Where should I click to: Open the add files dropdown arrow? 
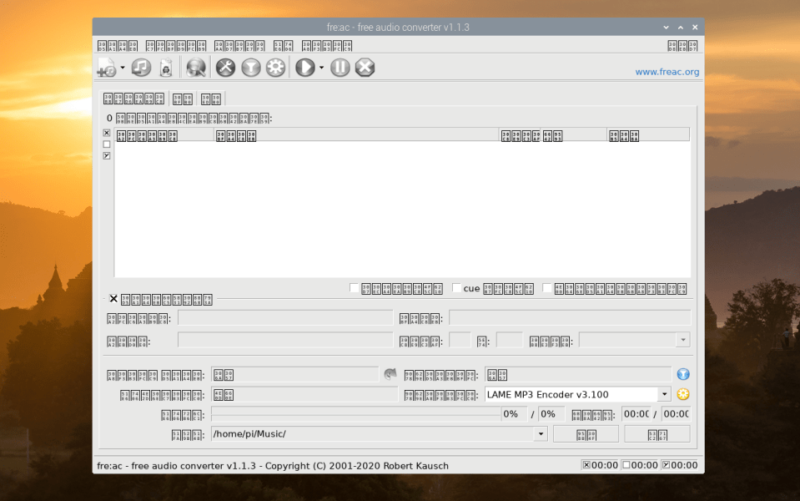point(122,68)
